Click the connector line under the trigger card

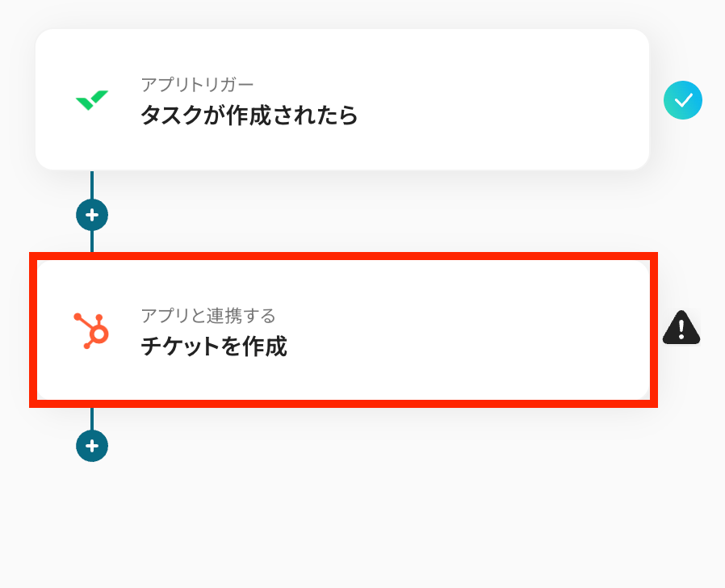pos(92,184)
